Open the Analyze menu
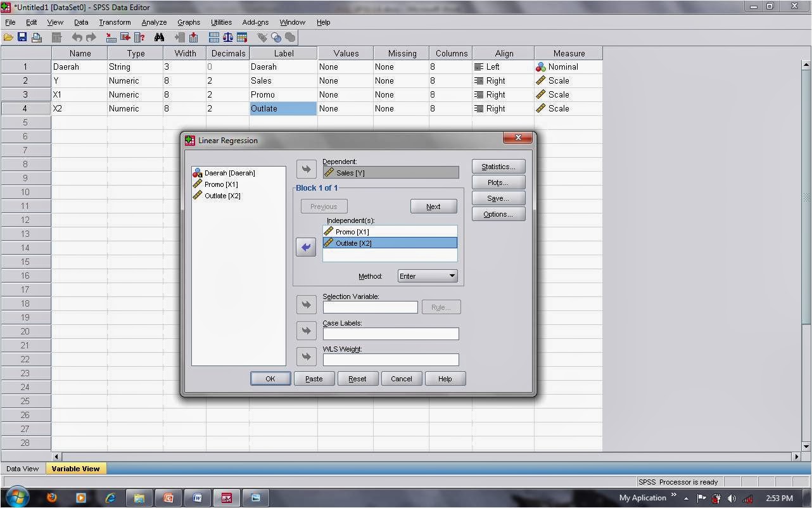 click(154, 22)
